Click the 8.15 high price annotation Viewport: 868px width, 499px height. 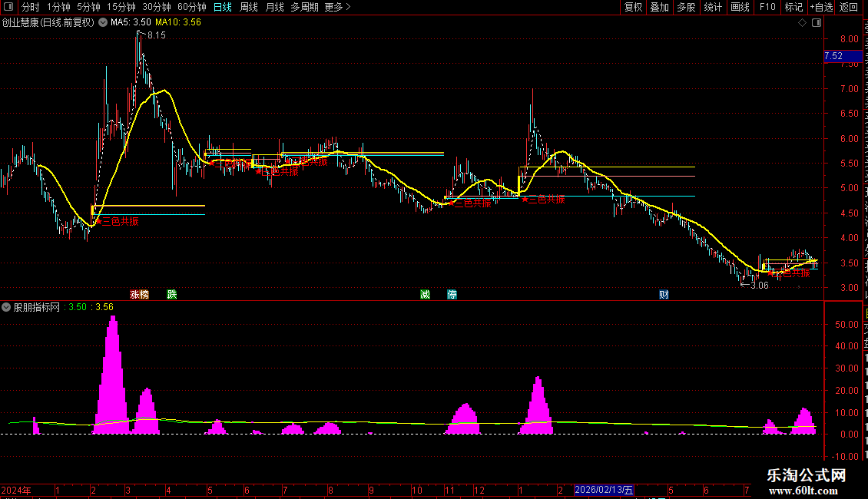[x=156, y=35]
